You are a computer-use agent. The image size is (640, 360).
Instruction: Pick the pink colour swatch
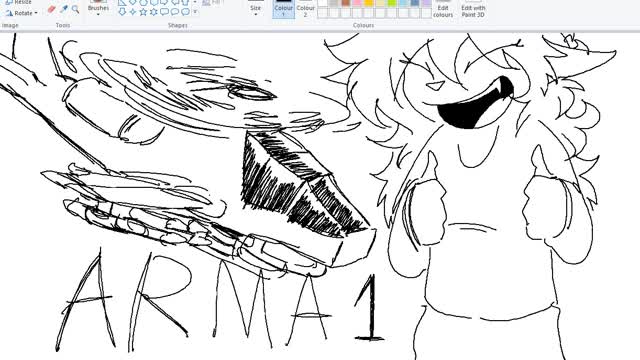pos(357,2)
